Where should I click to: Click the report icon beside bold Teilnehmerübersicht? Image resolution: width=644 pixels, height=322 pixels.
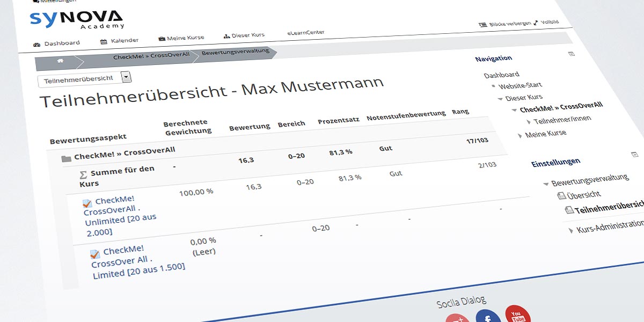click(569, 211)
